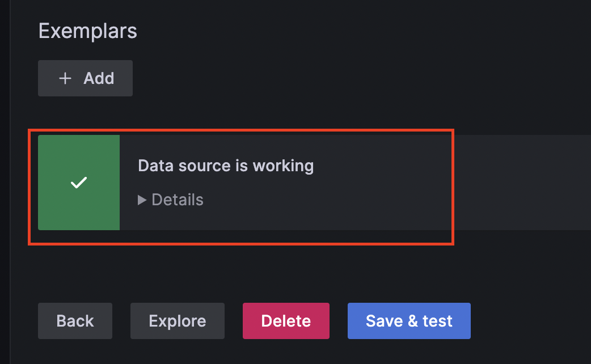Expand the Details disclosure triangle

[142, 200]
